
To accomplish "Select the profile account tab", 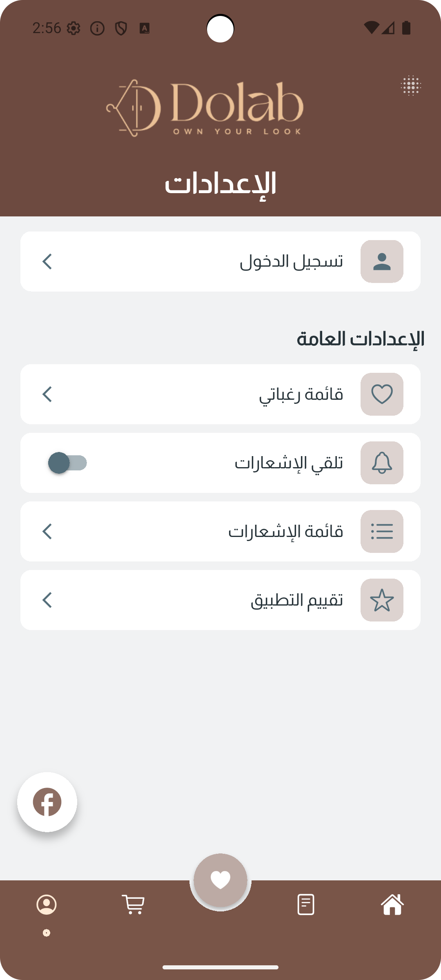I will pyautogui.click(x=47, y=904).
